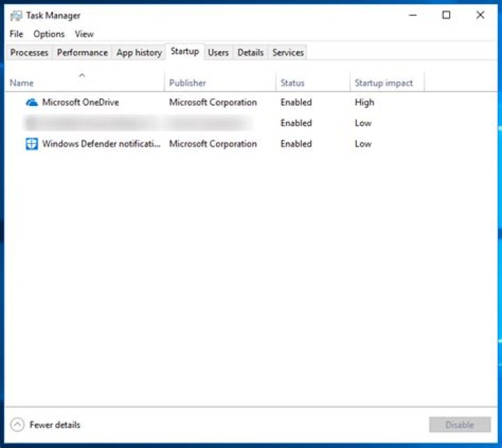
Task: Switch to the Performance tab
Action: point(82,52)
